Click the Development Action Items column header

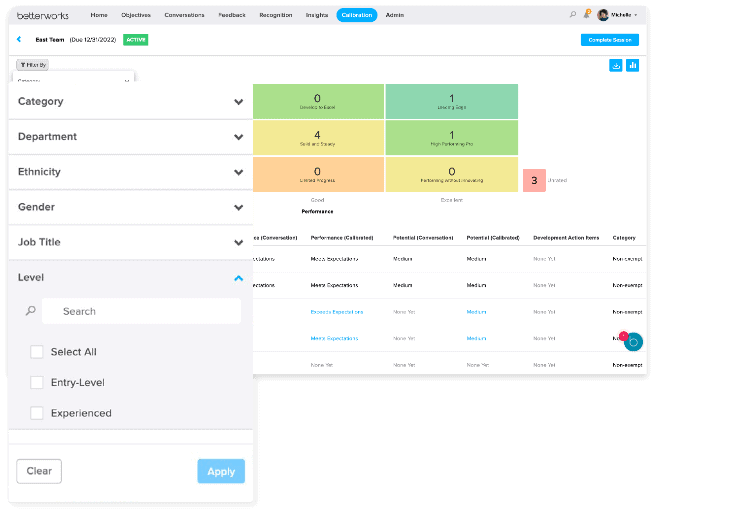(566, 238)
